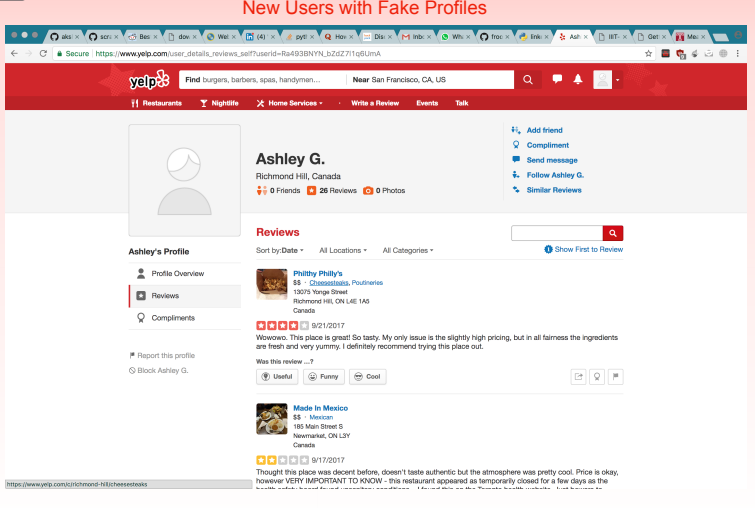
Task: Click the Send message chat icon
Action: 516,159
